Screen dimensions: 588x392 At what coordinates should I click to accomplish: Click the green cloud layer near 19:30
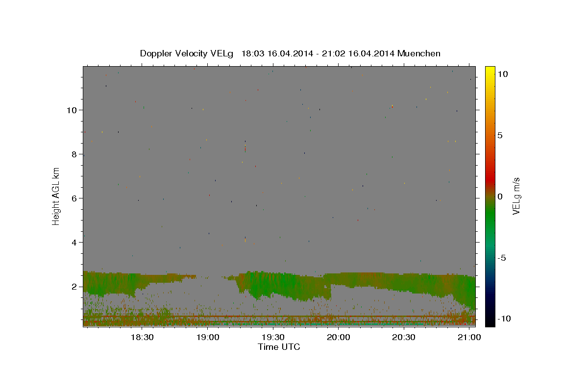pyautogui.click(x=274, y=285)
